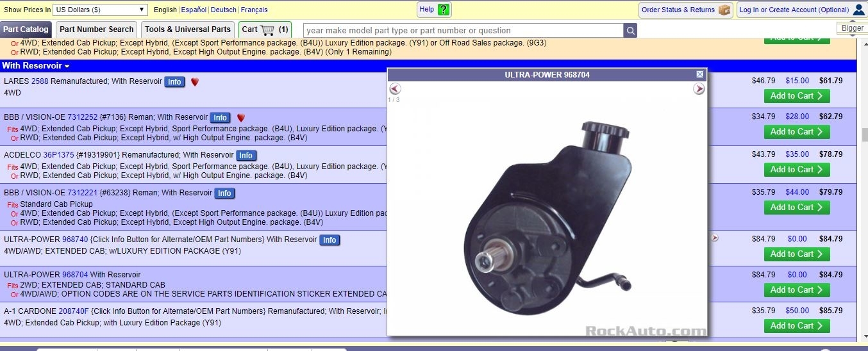Add ULTRA-POWER 968740 to cart
Viewport: 868px width, 351px height.
797,254
